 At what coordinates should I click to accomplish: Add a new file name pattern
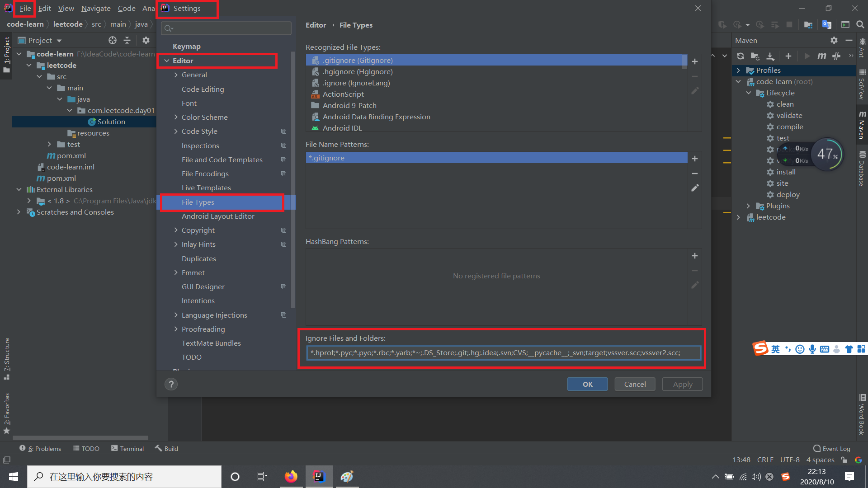pyautogui.click(x=695, y=159)
